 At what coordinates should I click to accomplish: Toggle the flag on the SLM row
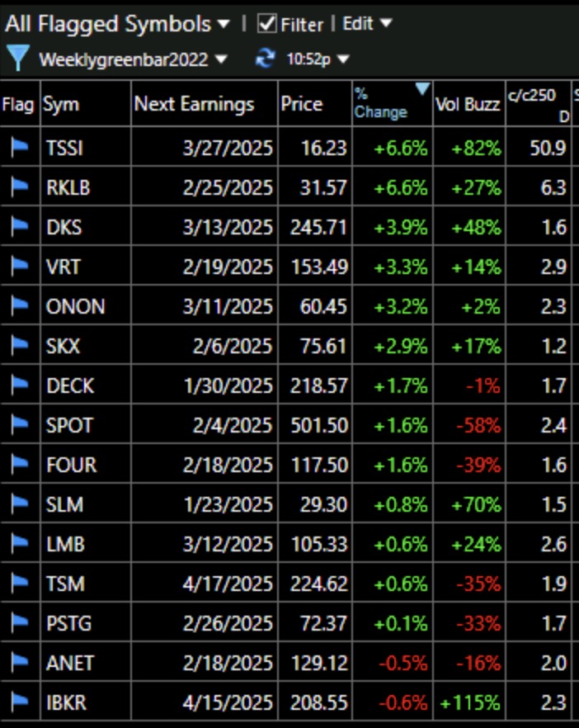(18, 503)
